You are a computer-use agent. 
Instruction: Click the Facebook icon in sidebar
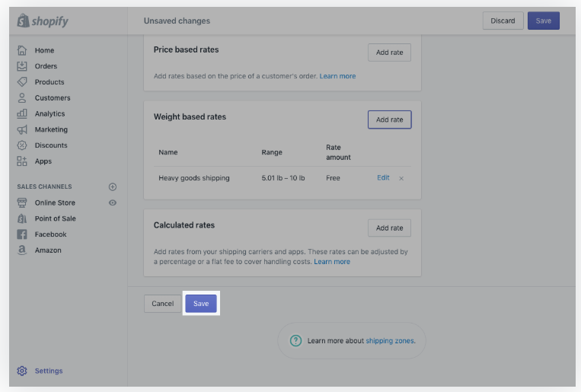click(22, 234)
